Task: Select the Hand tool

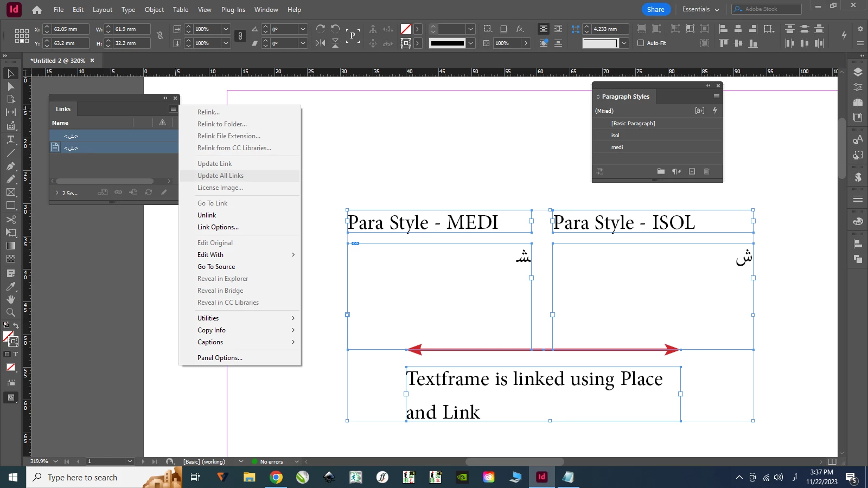Action: 10,299
